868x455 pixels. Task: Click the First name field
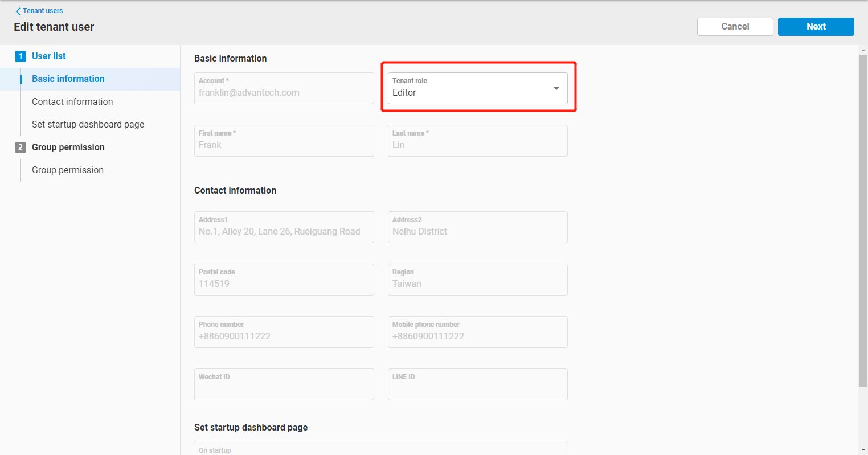coord(284,141)
